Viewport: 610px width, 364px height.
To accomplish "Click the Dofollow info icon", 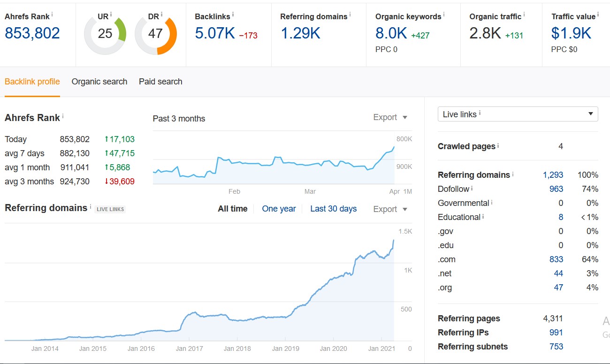I will click(472, 188).
